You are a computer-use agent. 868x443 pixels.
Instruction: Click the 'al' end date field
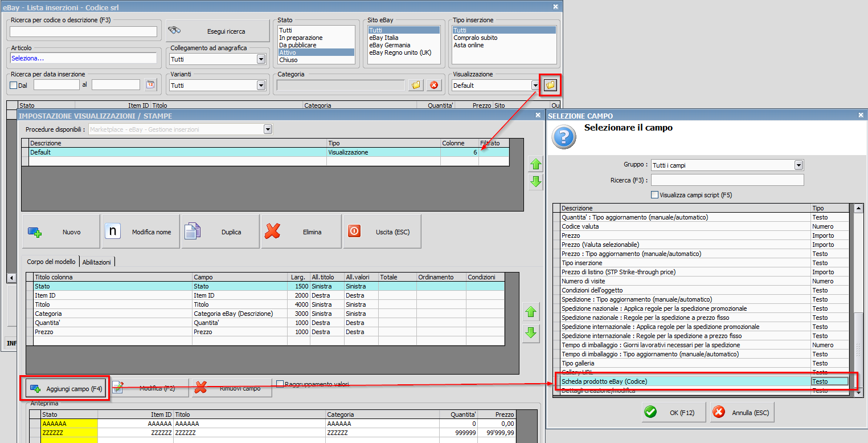click(x=116, y=85)
